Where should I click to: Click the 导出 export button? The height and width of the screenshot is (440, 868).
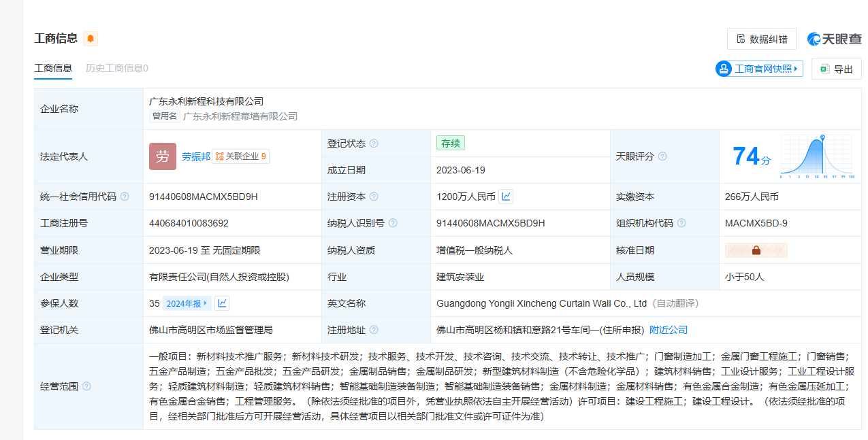(836, 69)
